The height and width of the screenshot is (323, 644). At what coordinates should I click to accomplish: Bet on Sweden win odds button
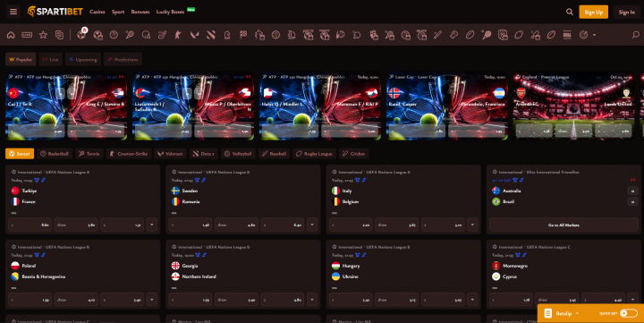(x=191, y=225)
